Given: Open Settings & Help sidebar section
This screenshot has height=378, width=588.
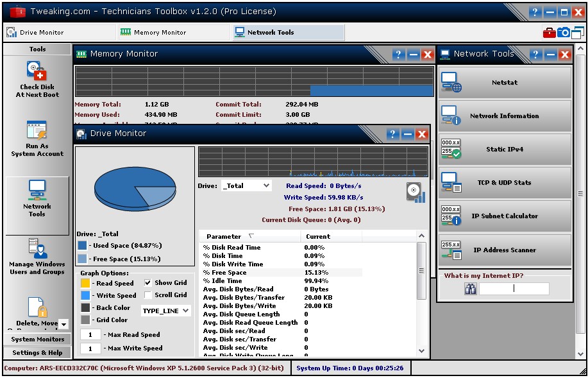Looking at the screenshot, I should click(37, 353).
